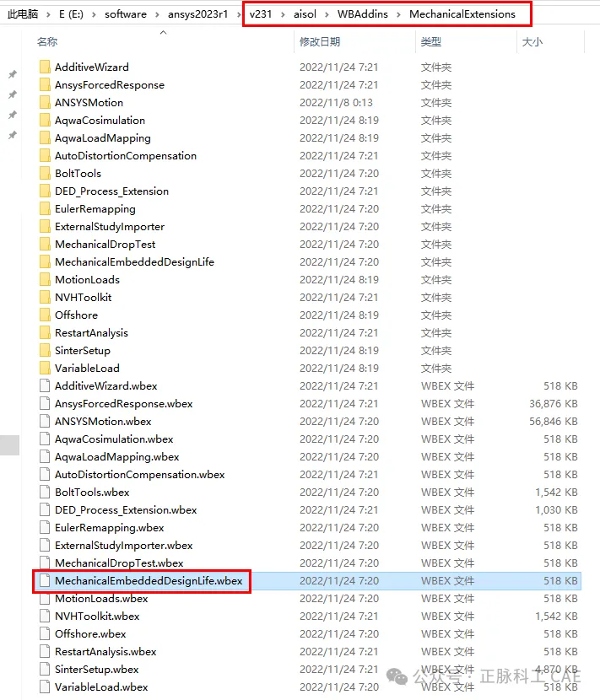Click the ExternalStudyImporter folder icon
Image resolution: width=600 pixels, height=700 pixels.
[x=45, y=226]
